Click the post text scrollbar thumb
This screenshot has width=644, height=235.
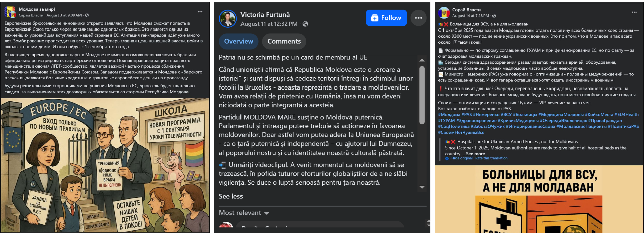pyautogui.click(x=422, y=95)
